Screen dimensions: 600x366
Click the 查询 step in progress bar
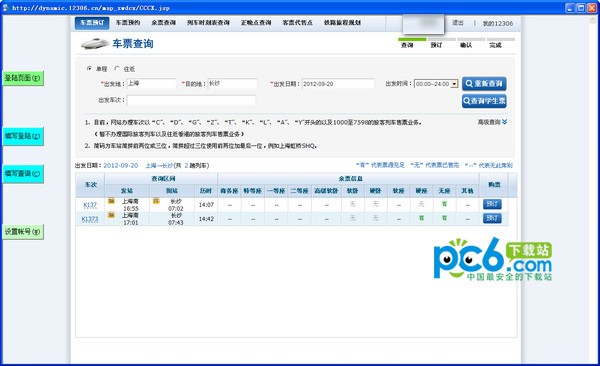pyautogui.click(x=407, y=45)
